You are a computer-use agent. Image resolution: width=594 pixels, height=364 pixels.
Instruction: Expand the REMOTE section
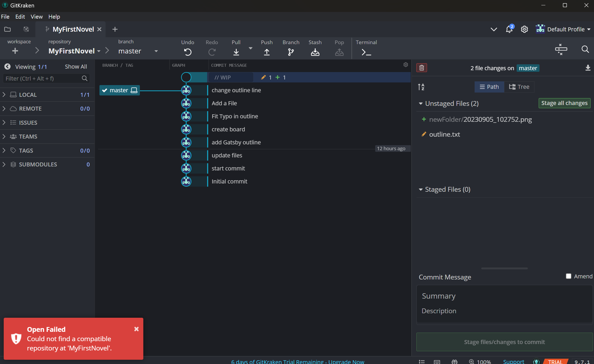click(x=4, y=108)
